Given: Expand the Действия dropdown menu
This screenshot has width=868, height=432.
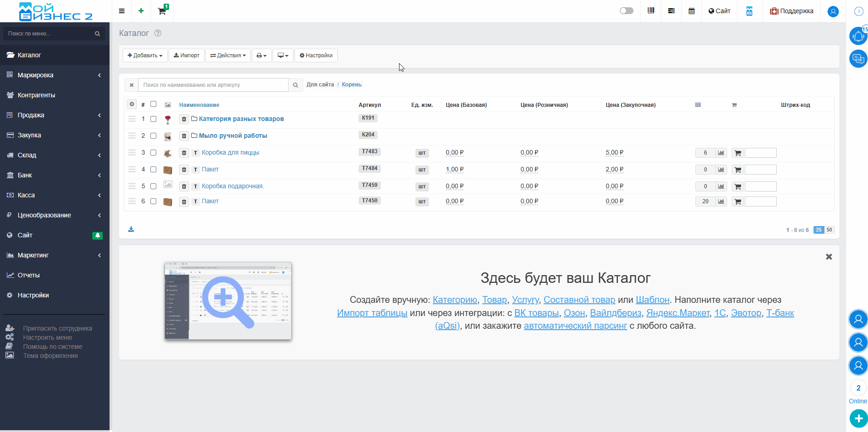Looking at the screenshot, I should tap(228, 55).
